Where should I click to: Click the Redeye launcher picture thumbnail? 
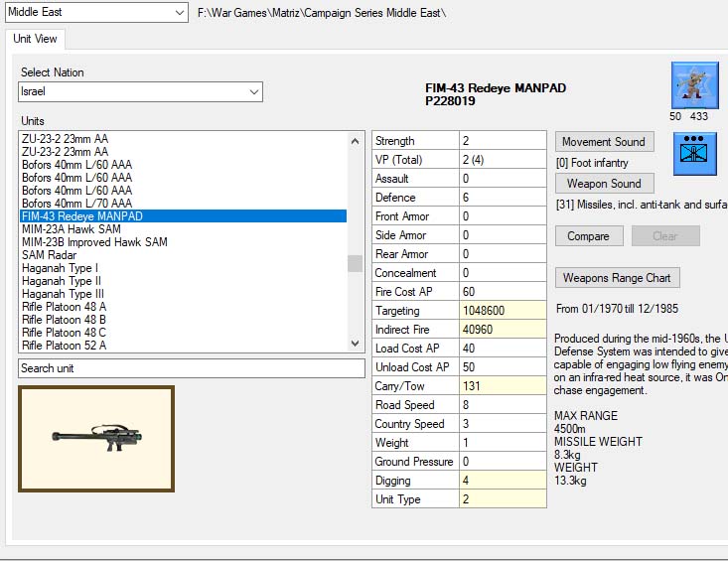pos(96,439)
